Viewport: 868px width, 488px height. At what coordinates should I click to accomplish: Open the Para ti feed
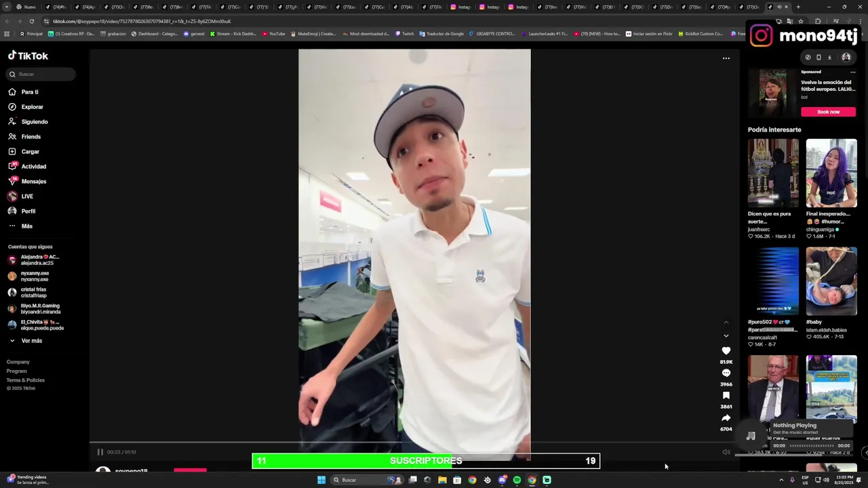coord(29,91)
